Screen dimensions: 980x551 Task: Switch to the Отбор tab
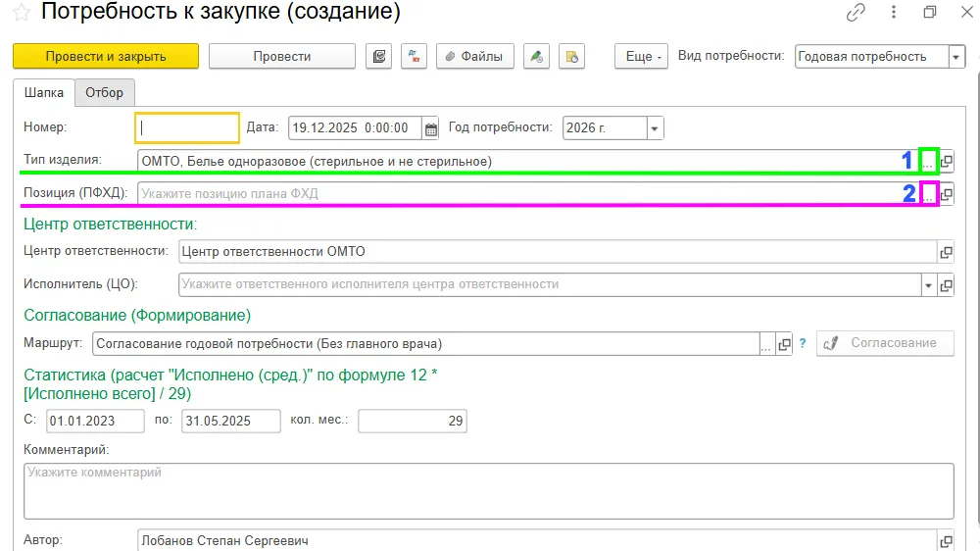105,92
